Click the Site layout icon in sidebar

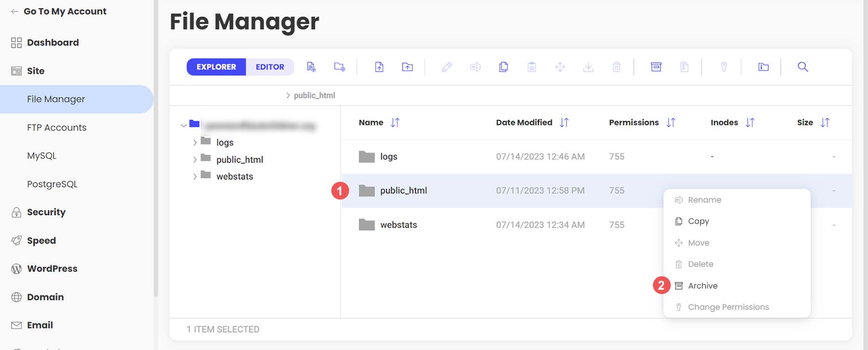pyautogui.click(x=16, y=71)
